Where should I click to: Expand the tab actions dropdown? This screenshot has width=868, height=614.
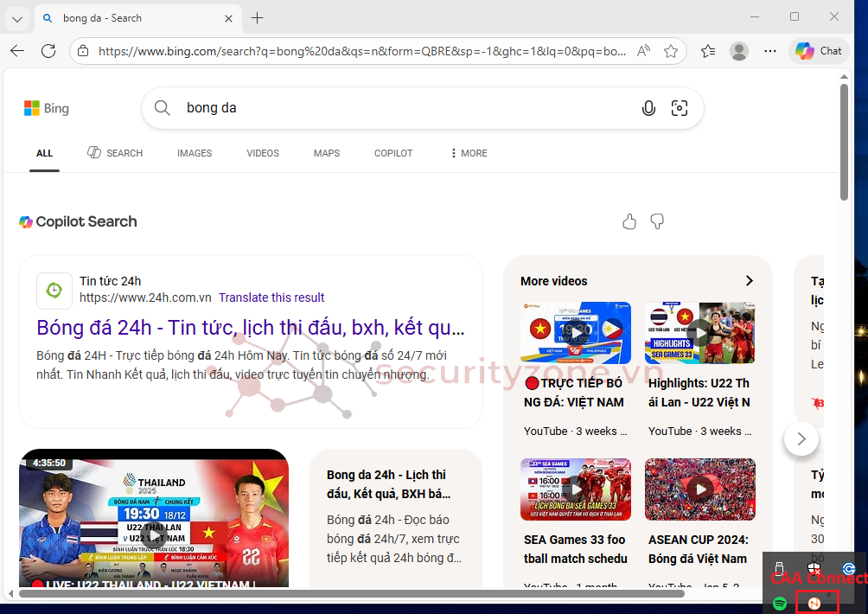click(17, 18)
